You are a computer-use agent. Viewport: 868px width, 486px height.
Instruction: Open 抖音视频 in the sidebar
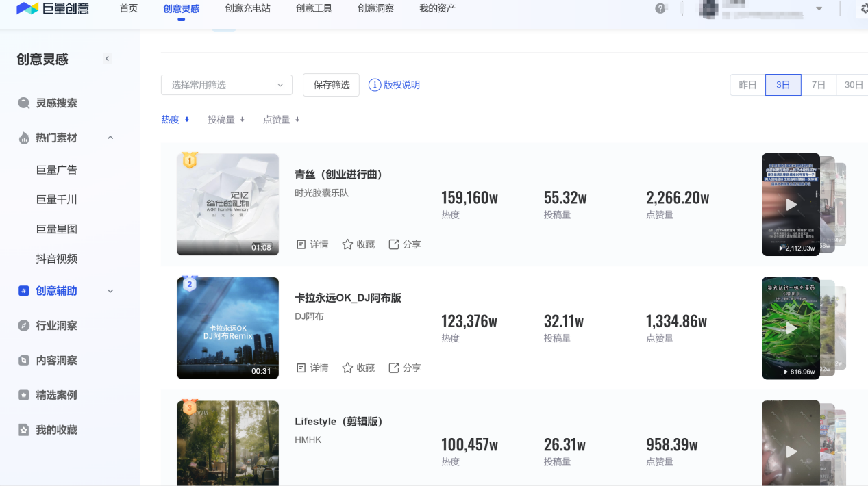coord(57,259)
